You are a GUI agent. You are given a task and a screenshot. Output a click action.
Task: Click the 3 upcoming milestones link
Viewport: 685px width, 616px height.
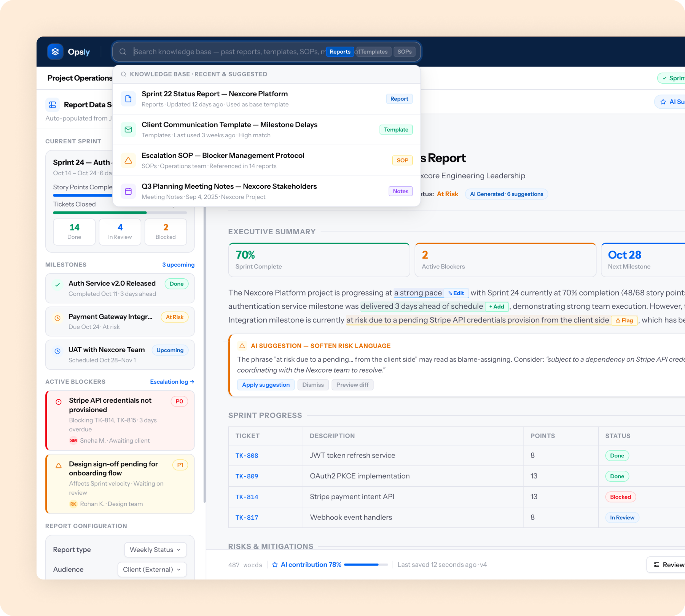(x=178, y=265)
